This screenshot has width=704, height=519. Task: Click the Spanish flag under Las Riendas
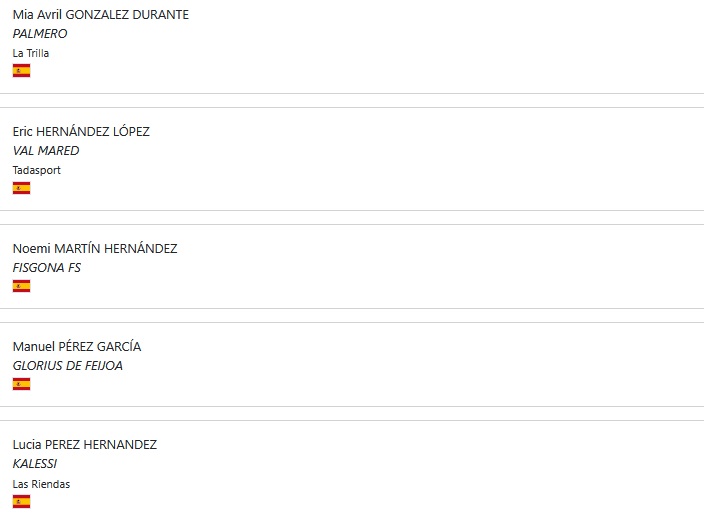[21, 501]
